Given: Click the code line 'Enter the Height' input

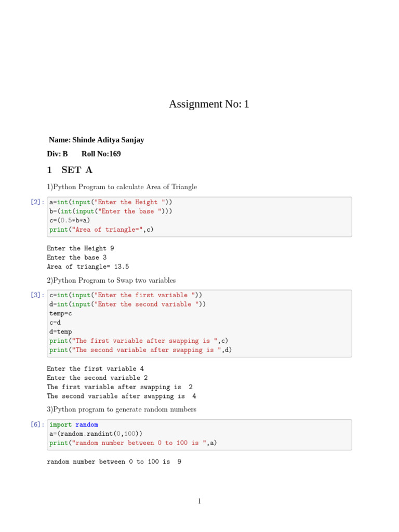Looking at the screenshot, I should coord(111,202).
